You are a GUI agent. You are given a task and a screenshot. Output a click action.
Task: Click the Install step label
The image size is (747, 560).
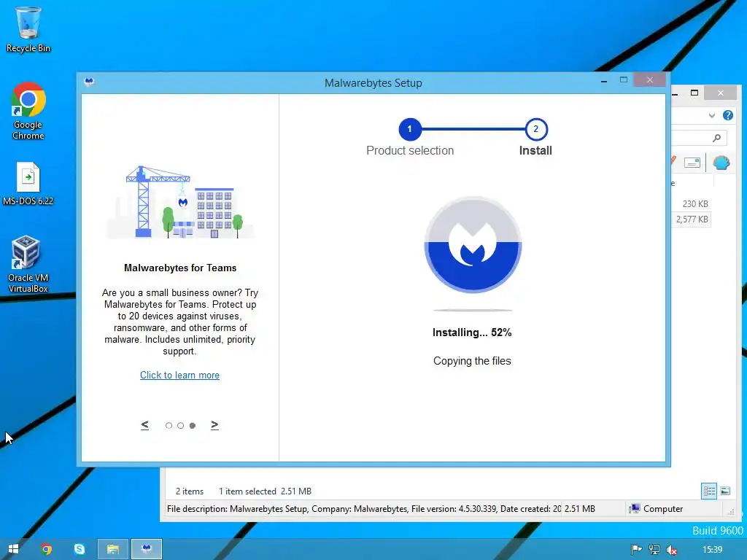coord(535,150)
